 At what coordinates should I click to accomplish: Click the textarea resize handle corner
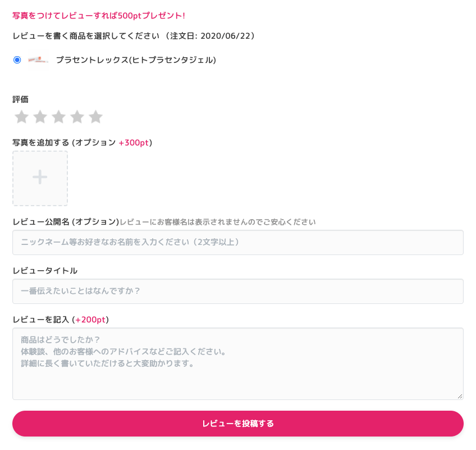pos(460,396)
